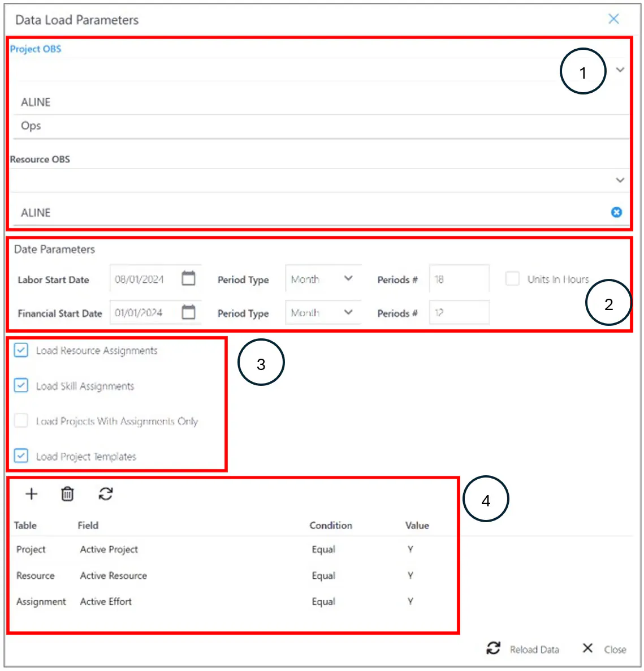Viewport: 644px width, 671px height.
Task: Click the Reload Data button
Action: pos(522,649)
